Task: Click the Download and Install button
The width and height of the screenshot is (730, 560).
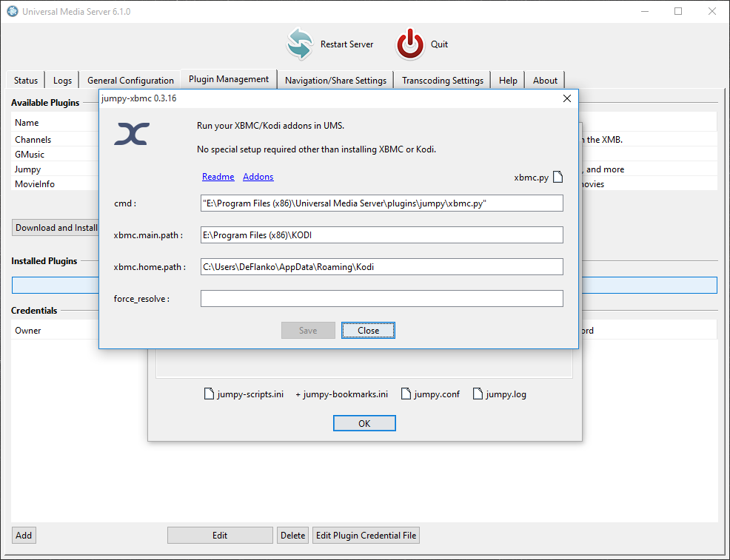Action: pos(56,227)
